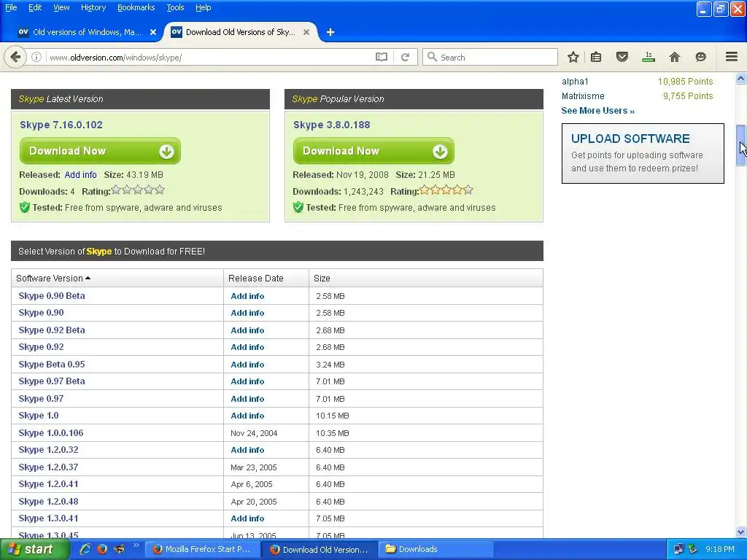Open the Upload Software box
747x560 pixels.
click(643, 153)
